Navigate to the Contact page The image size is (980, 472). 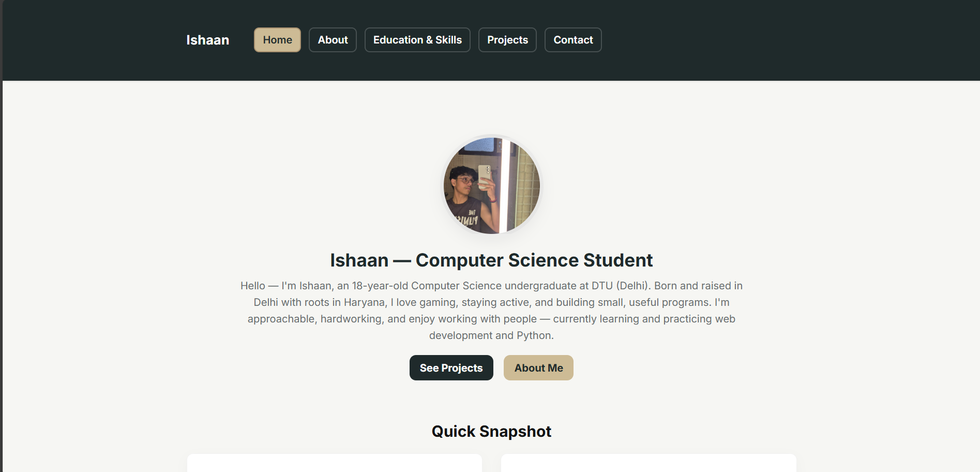click(x=573, y=40)
